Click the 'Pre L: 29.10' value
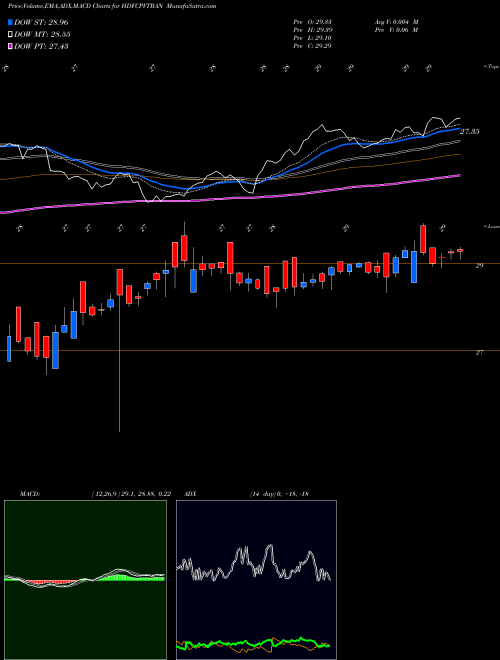The width and height of the screenshot is (500, 660). tap(312, 38)
